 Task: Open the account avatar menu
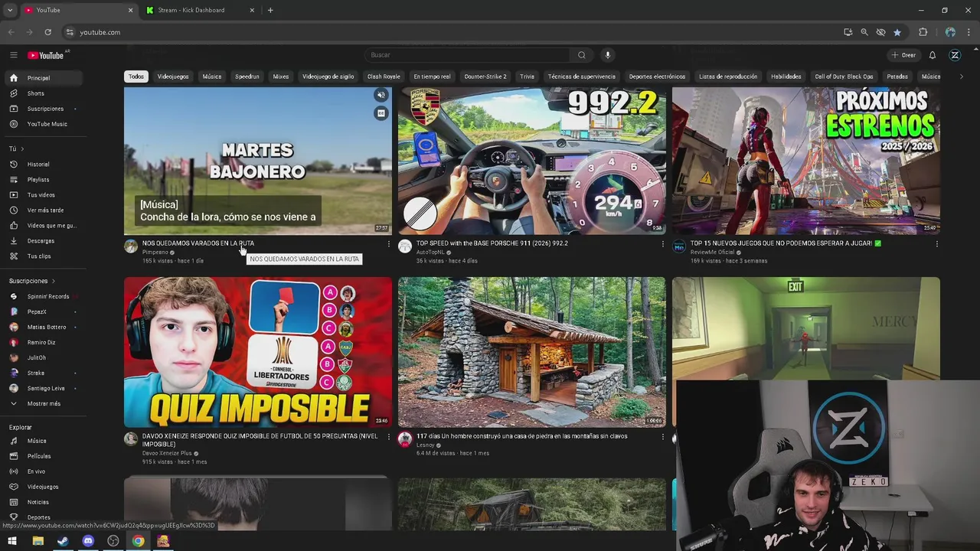955,55
